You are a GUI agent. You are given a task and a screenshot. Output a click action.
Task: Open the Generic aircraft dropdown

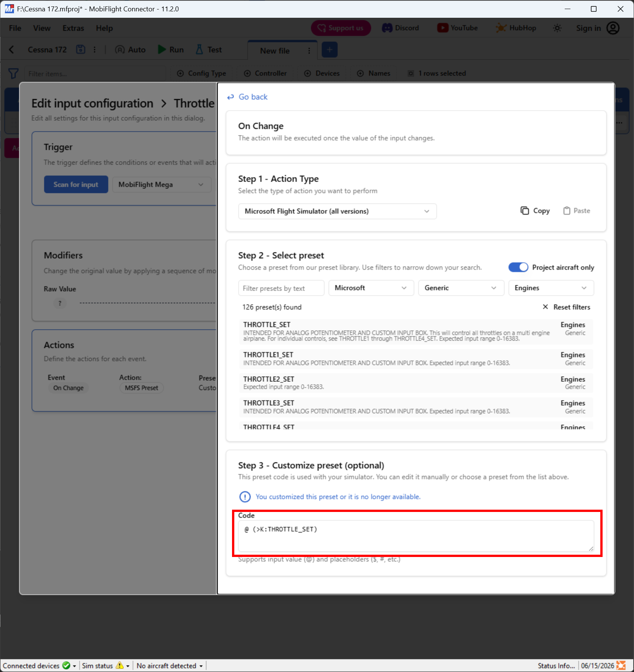pyautogui.click(x=461, y=288)
